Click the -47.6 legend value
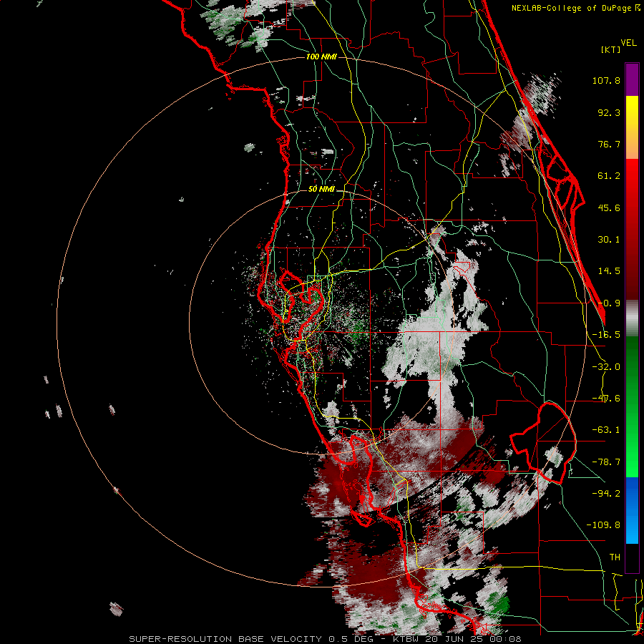Viewport: 644px width, 644px height. 606,399
